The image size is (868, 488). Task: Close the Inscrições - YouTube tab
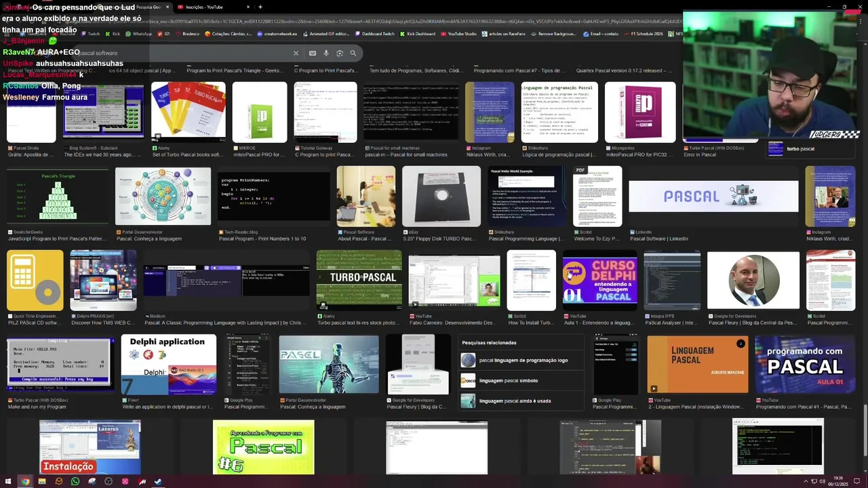[248, 7]
